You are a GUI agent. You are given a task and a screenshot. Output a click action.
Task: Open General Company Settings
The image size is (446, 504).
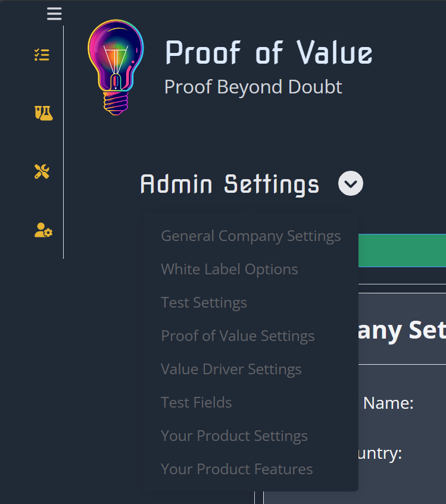pos(251,236)
